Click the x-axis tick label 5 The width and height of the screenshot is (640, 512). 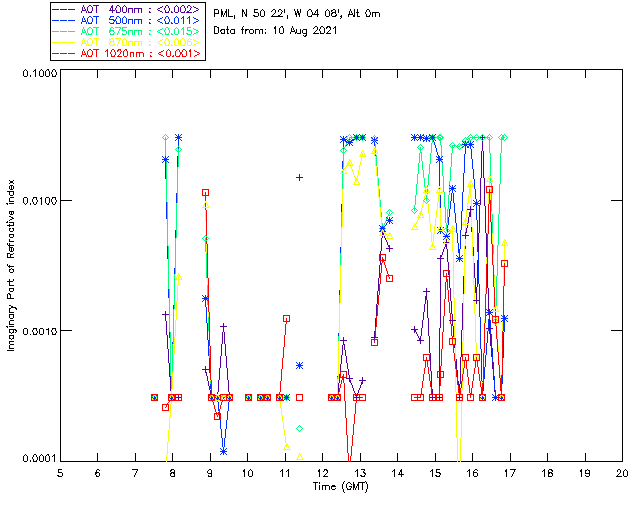pyautogui.click(x=60, y=472)
